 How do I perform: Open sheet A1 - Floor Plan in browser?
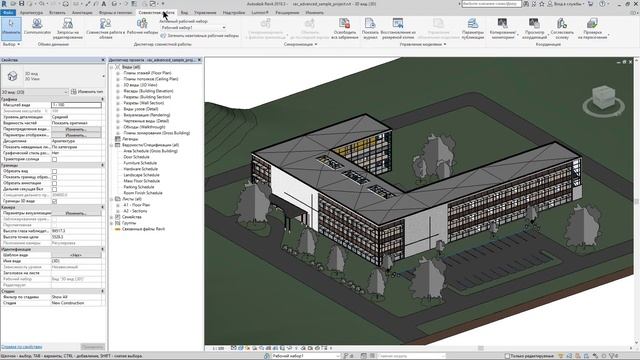(x=137, y=205)
